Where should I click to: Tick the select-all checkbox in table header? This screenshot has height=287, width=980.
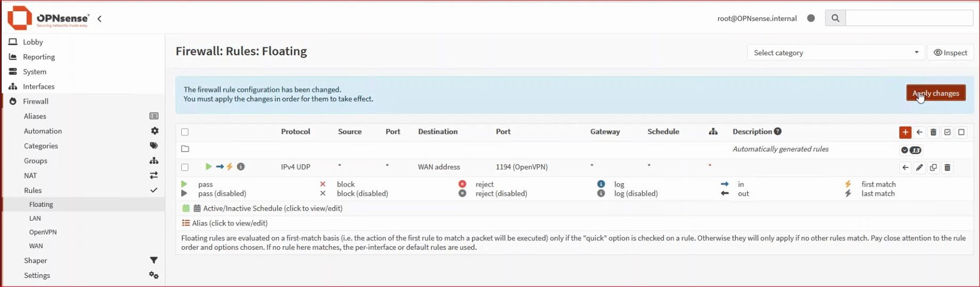pos(185,132)
